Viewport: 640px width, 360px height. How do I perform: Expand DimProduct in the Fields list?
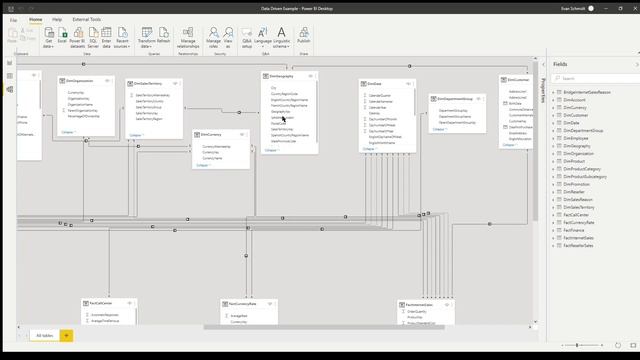pyautogui.click(x=553, y=161)
